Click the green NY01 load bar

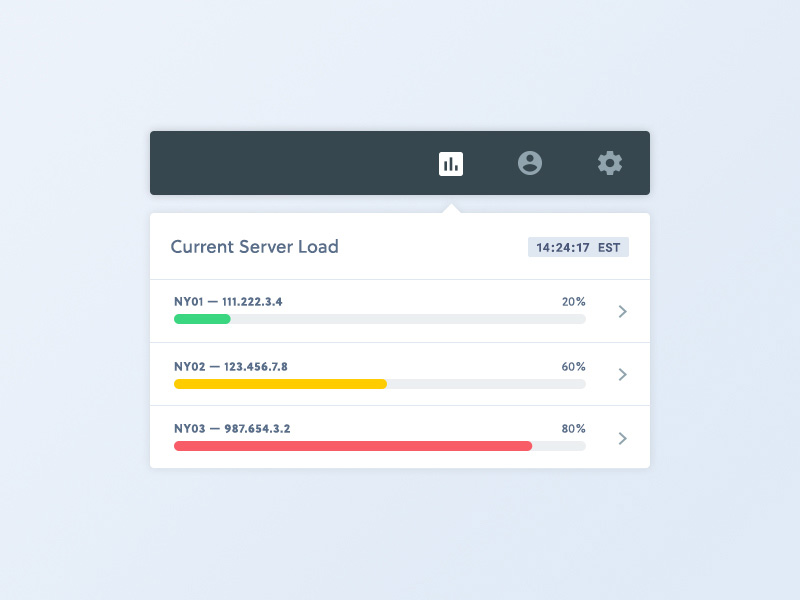[202, 319]
